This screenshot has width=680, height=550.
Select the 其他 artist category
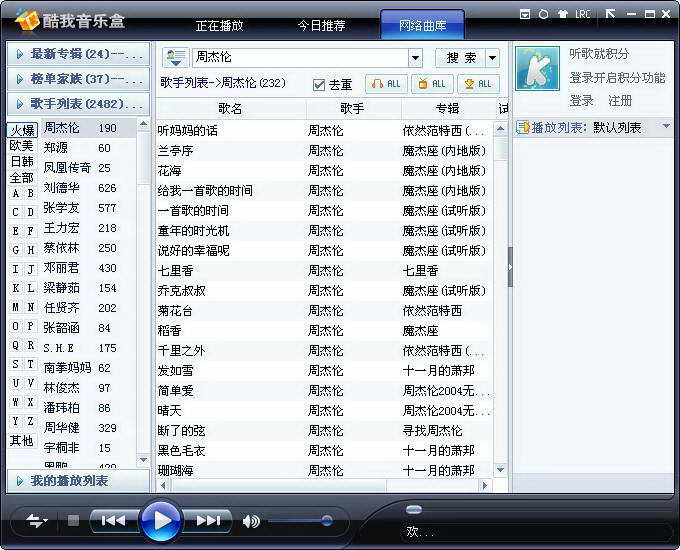click(x=22, y=441)
